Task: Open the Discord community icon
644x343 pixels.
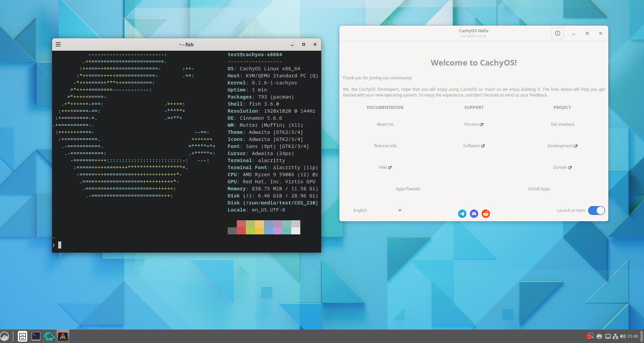Action: click(x=474, y=214)
